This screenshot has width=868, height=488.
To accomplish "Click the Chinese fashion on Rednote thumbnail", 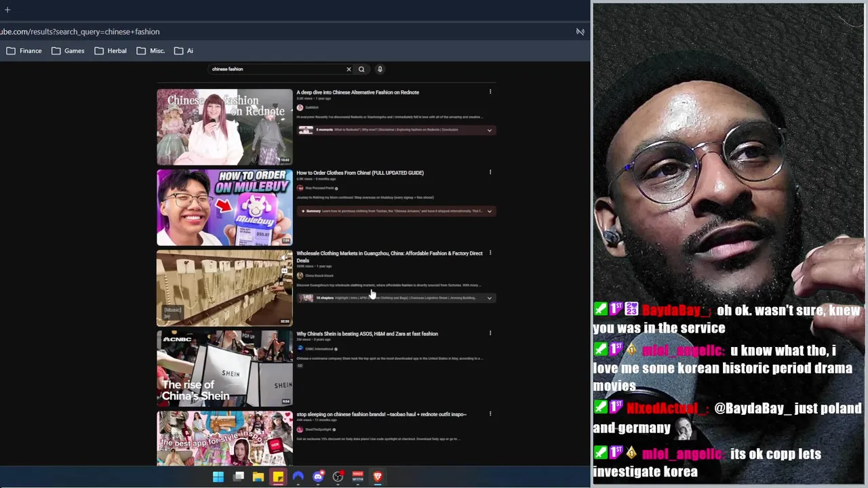I will [x=224, y=127].
